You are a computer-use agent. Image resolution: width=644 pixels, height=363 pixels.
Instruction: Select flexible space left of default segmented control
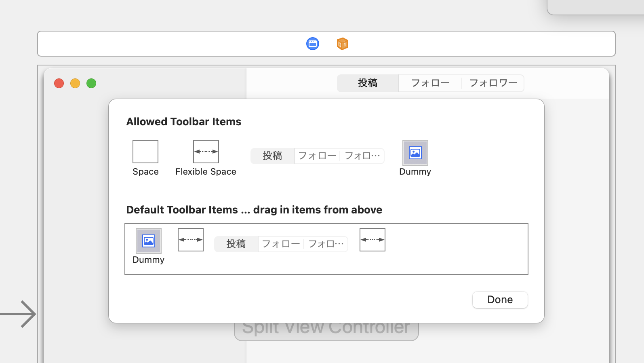[191, 240]
